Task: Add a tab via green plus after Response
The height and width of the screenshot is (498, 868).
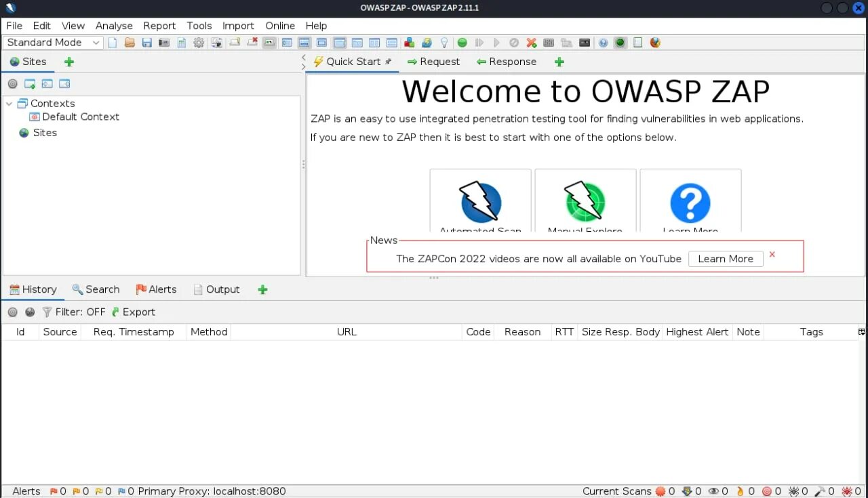Action: tap(559, 62)
